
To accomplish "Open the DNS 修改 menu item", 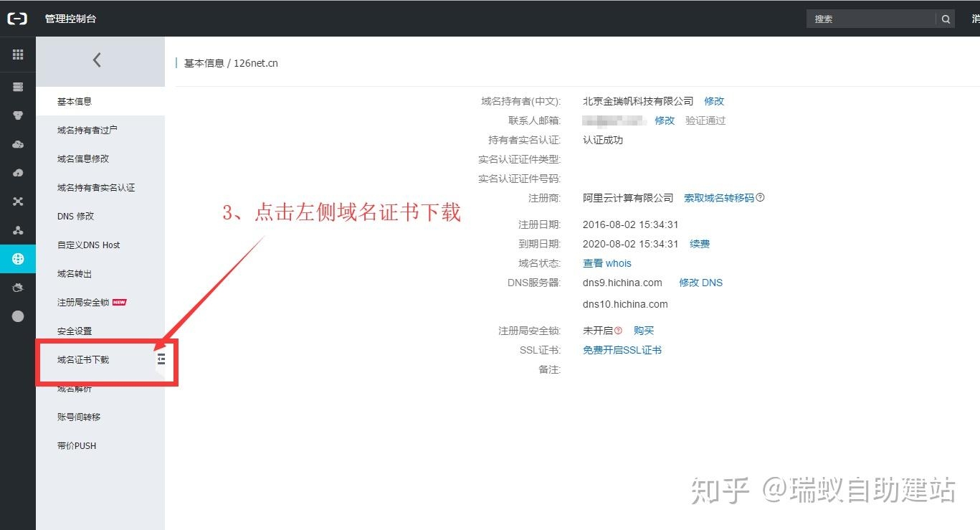I will pyautogui.click(x=75, y=216).
